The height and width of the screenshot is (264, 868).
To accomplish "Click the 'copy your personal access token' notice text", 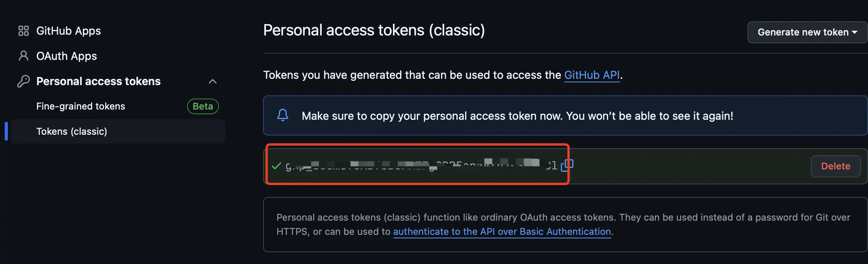I will click(x=517, y=116).
